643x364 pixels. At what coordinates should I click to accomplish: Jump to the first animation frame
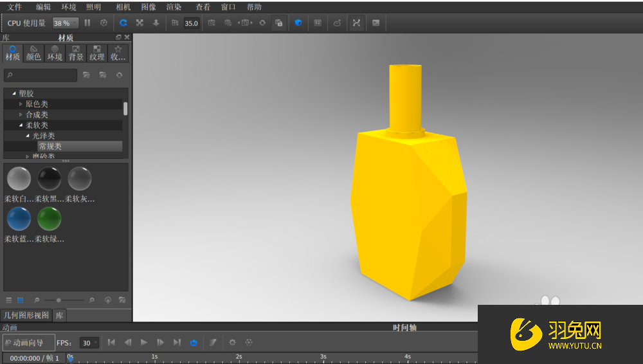(111, 343)
